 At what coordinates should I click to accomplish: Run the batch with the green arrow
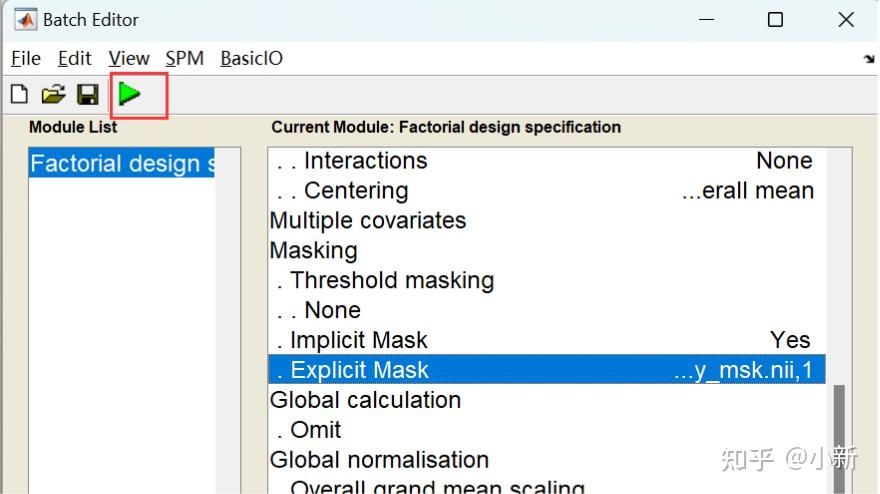[x=129, y=95]
